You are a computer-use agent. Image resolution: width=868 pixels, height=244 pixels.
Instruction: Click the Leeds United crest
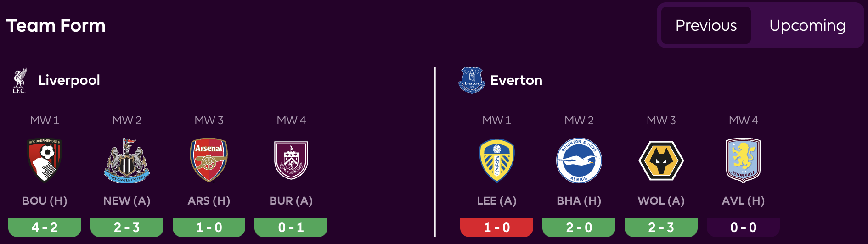coord(496,160)
